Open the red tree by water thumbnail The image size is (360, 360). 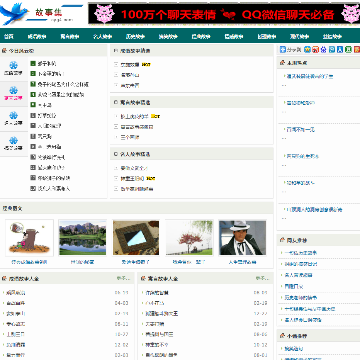tap(189, 238)
